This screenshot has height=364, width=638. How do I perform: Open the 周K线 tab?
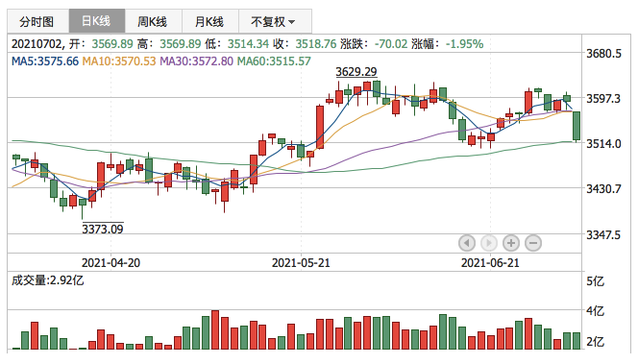(x=154, y=21)
